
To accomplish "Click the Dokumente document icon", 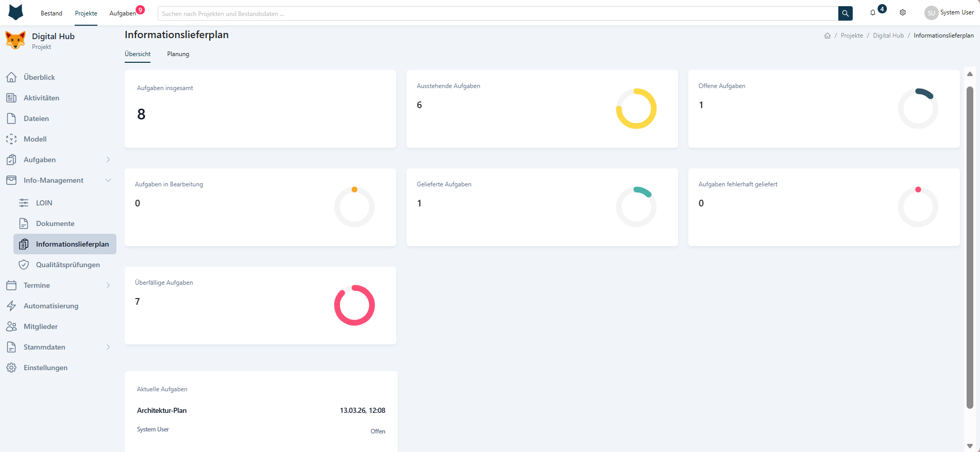I will coord(24,223).
